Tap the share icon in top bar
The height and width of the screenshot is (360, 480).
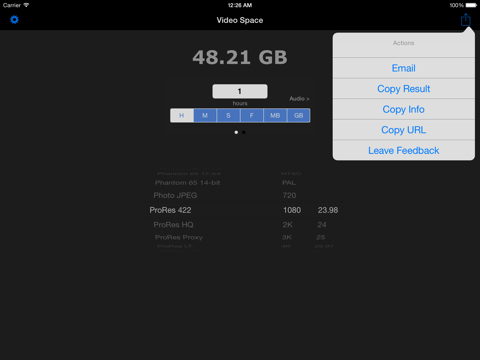pos(465,20)
